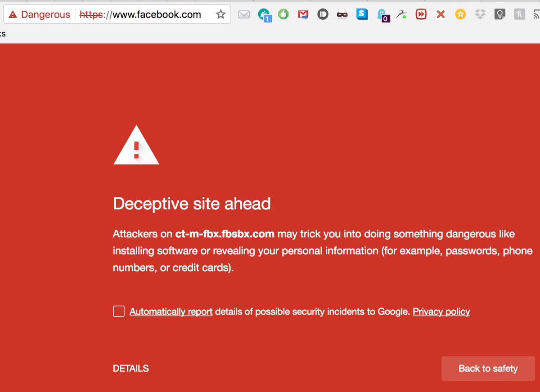Click the Dangerous warning triangle in address bar
This screenshot has height=392, width=540.
13,15
